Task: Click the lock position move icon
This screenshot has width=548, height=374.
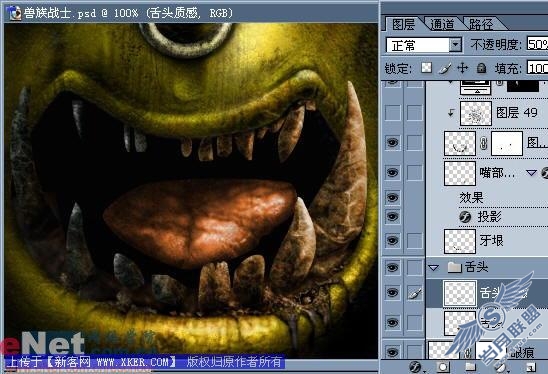Action: 462,68
